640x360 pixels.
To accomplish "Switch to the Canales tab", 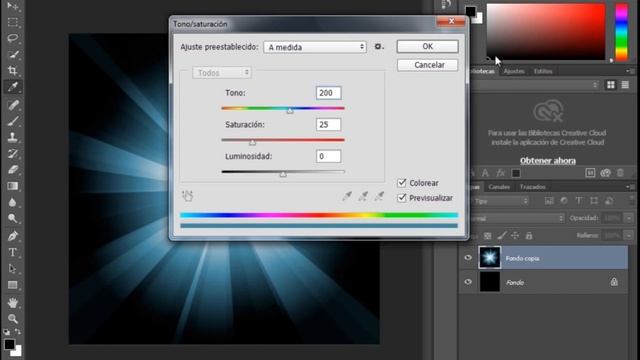I will 499,187.
